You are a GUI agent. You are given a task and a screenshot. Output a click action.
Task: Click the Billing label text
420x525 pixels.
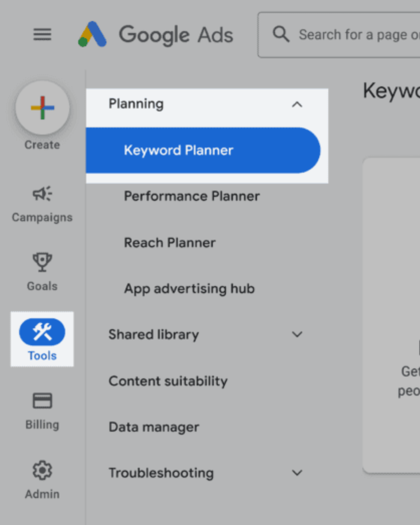point(42,425)
